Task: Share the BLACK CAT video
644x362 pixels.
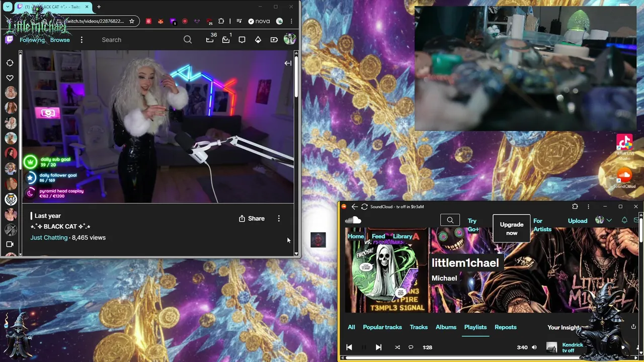Action: click(x=252, y=218)
